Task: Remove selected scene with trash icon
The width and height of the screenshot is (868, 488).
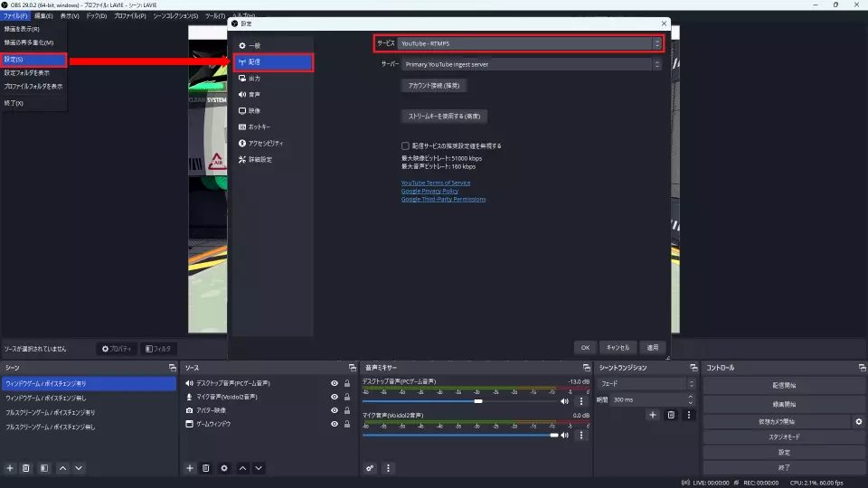Action: click(x=26, y=468)
